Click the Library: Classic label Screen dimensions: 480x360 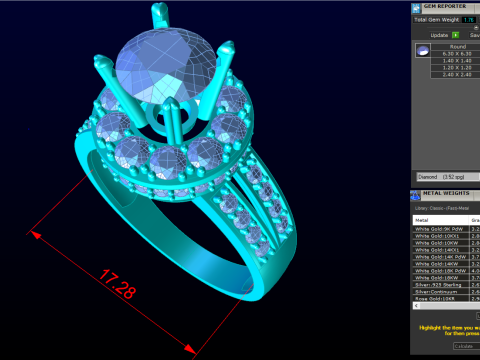[442, 208]
